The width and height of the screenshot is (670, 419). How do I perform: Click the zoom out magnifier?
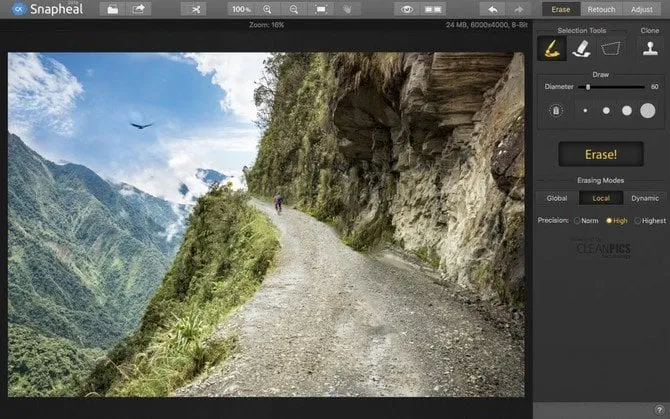click(x=294, y=9)
